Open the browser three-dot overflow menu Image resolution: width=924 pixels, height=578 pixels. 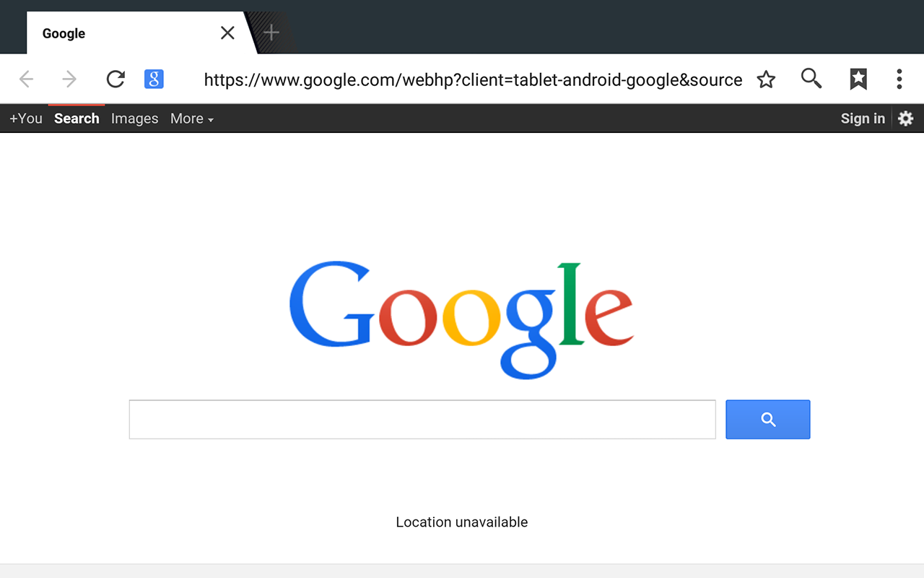point(899,79)
